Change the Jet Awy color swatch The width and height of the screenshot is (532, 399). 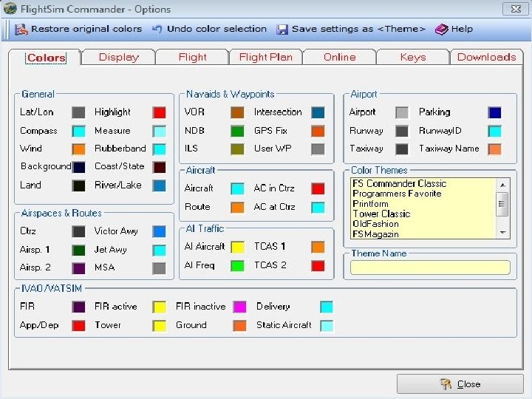point(159,250)
